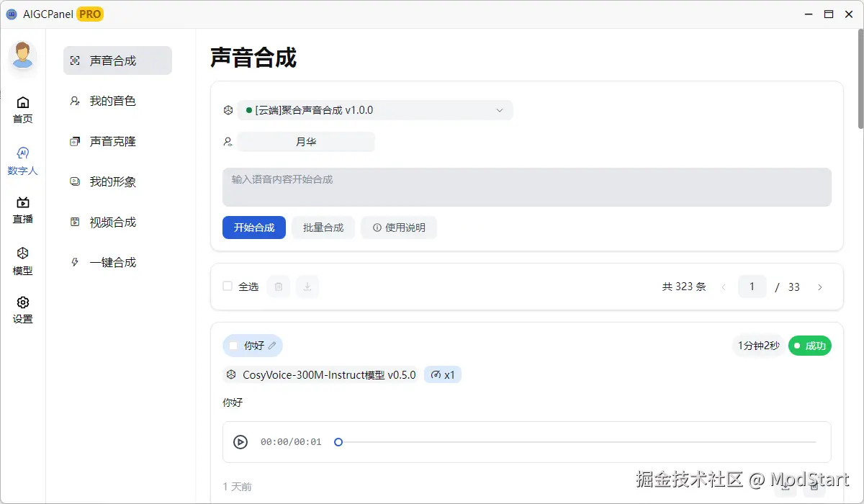Select 我的形象 menu item

point(118,181)
